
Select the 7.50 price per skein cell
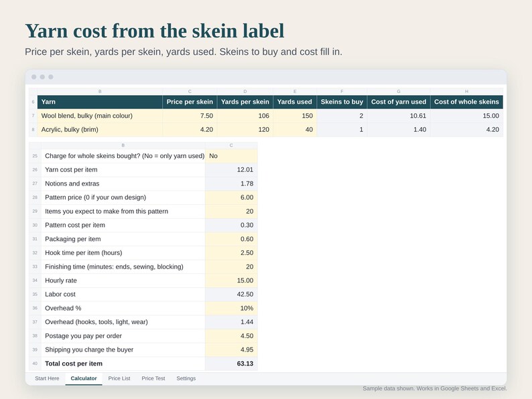coord(190,116)
